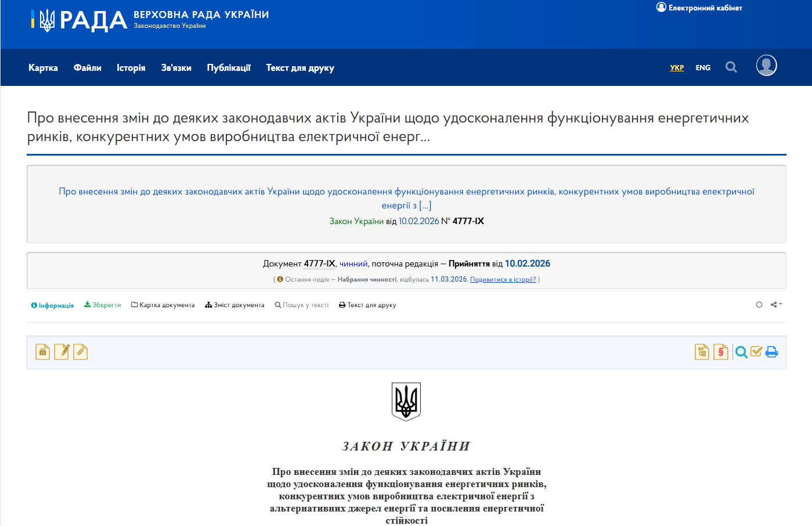Screen dimensions: 812x526
Task: Click the document link chain icon
Action: tap(81, 352)
